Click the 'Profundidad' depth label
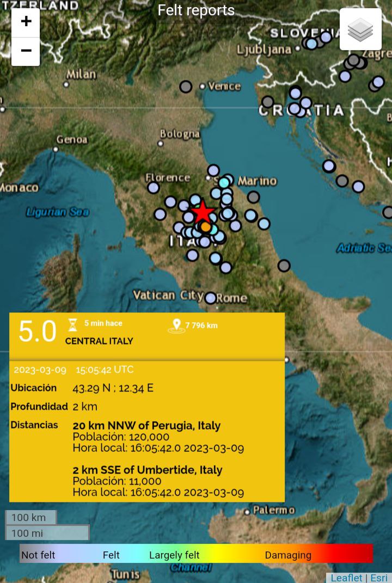The height and width of the screenshot is (583, 392). point(39,407)
